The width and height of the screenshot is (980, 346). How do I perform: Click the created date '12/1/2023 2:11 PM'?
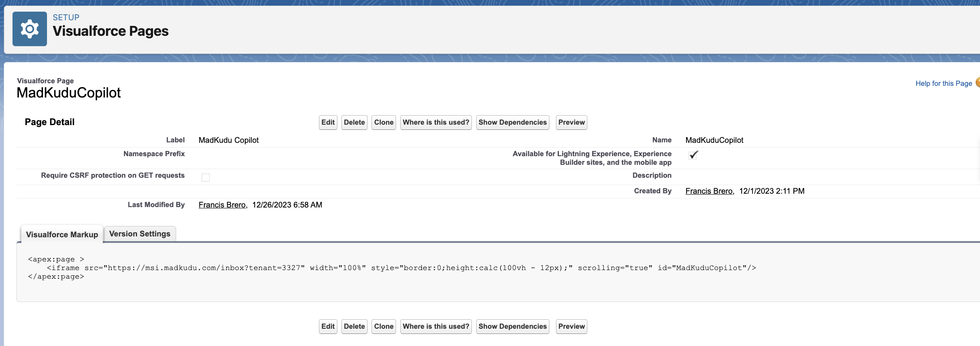coord(772,191)
